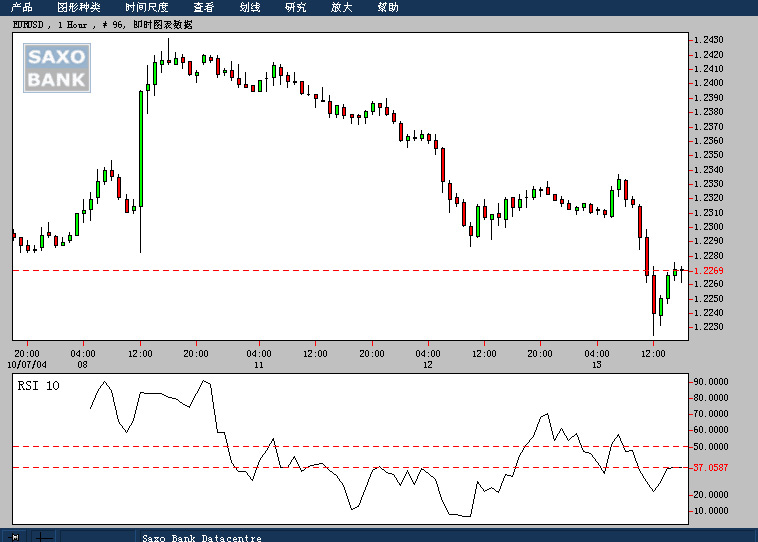
Task: Click the bottom-left candlestick marker icon
Action: point(14,536)
